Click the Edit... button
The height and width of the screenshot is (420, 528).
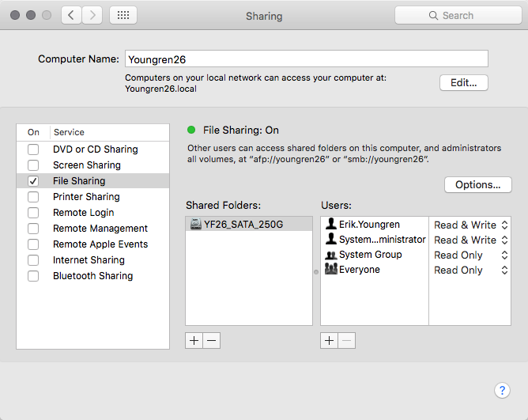[464, 82]
